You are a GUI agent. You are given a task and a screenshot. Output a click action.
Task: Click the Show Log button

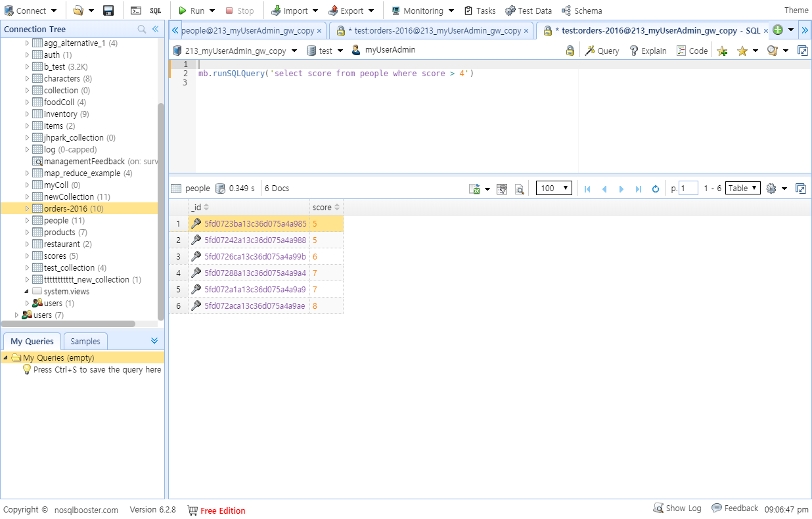pyautogui.click(x=677, y=508)
